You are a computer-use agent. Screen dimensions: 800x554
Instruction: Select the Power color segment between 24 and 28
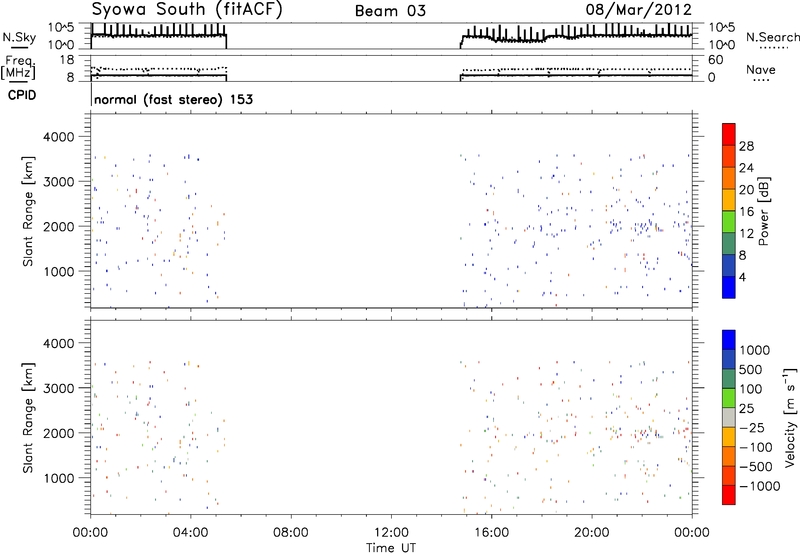(729, 156)
